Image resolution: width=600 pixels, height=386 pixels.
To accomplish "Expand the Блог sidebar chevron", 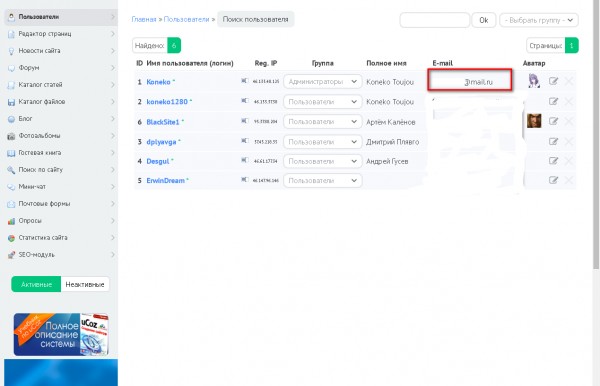I will (112, 119).
